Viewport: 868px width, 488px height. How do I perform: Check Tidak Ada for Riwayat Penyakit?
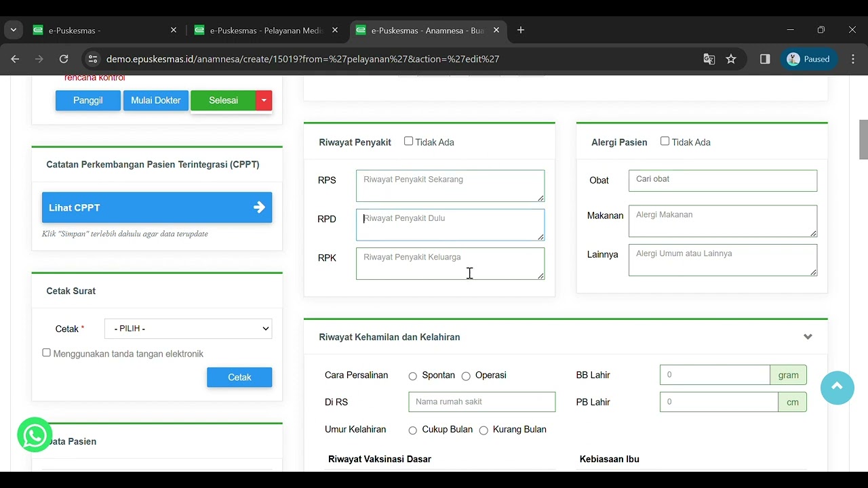point(408,141)
